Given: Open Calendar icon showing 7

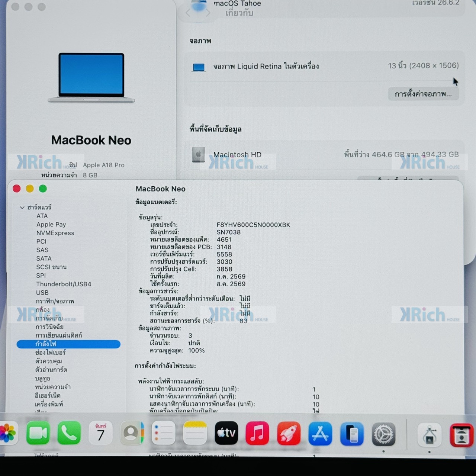Looking at the screenshot, I should [x=100, y=433].
